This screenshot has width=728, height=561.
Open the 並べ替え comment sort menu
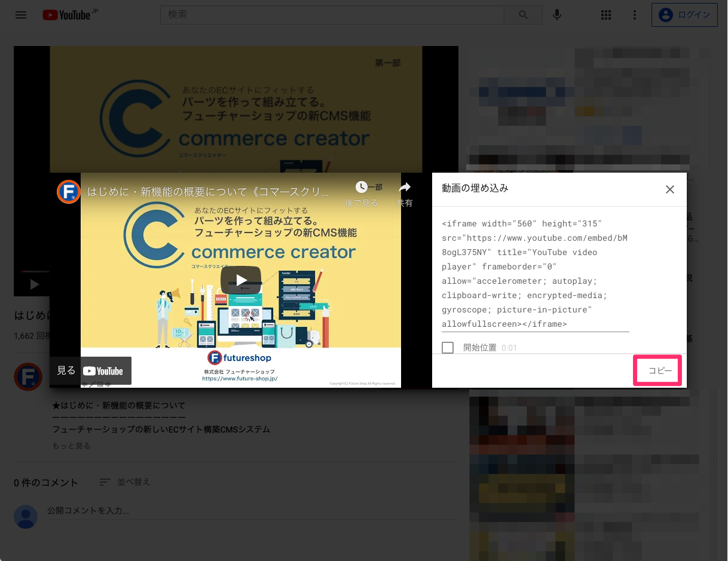(x=125, y=482)
